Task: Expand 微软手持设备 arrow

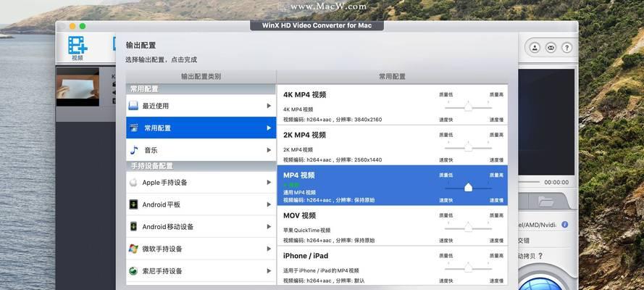Action: pyautogui.click(x=269, y=249)
